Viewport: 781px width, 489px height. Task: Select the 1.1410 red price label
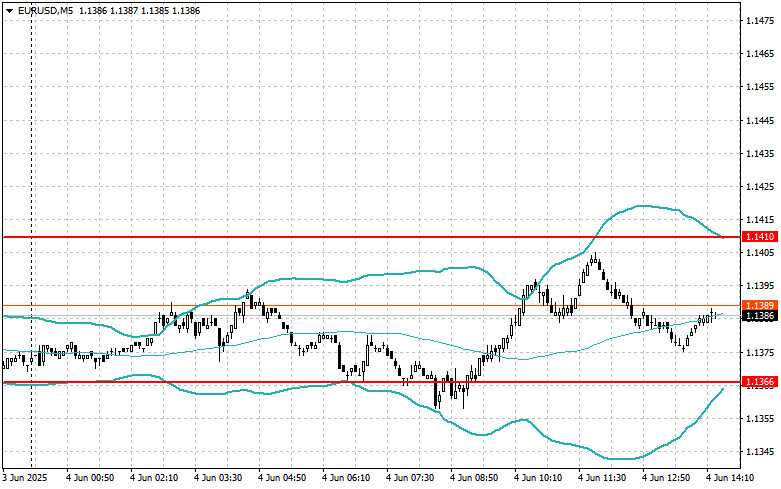point(760,237)
